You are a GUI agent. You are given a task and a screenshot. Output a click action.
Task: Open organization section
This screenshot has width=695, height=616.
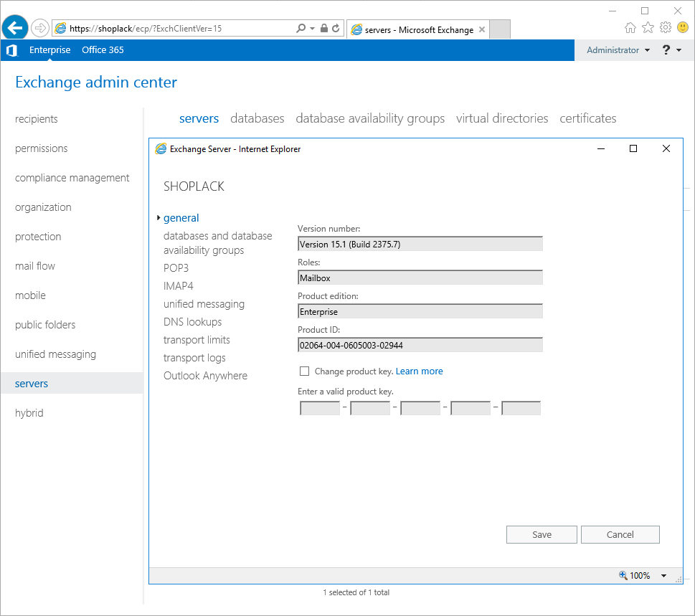[43, 207]
